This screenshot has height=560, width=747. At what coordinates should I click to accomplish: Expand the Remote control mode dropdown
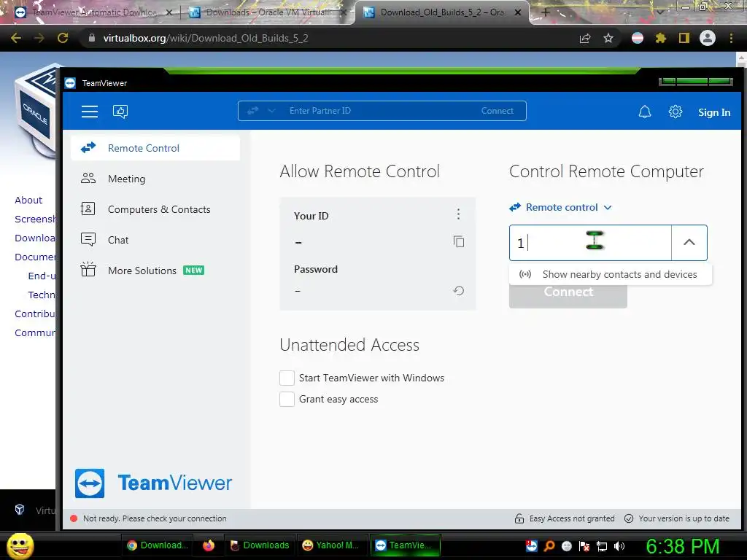pos(560,207)
